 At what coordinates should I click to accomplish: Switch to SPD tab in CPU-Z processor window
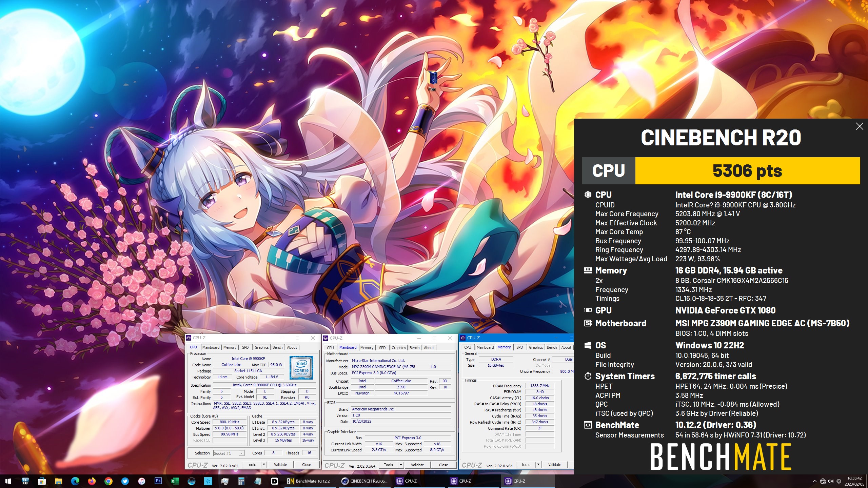245,347
